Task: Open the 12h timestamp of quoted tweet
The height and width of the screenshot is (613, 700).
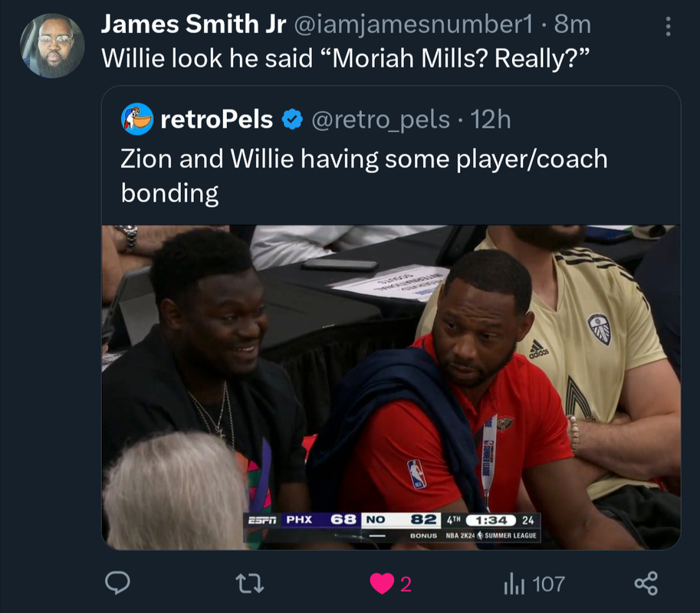Action: (490, 120)
